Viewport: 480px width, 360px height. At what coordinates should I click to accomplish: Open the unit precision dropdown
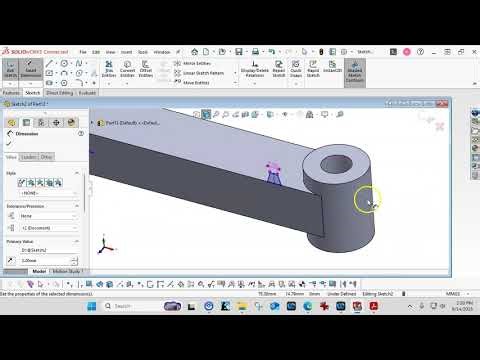point(49,228)
